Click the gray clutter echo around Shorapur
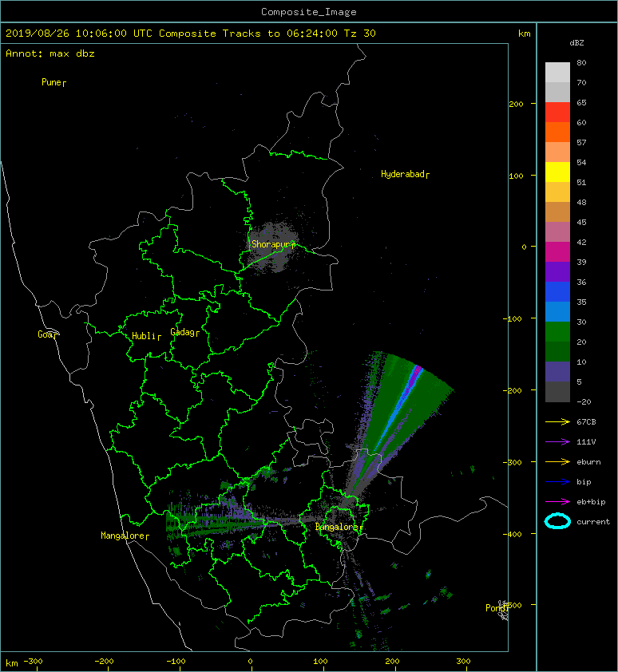Viewport: 618px width, 672px height. pyautogui.click(x=275, y=247)
